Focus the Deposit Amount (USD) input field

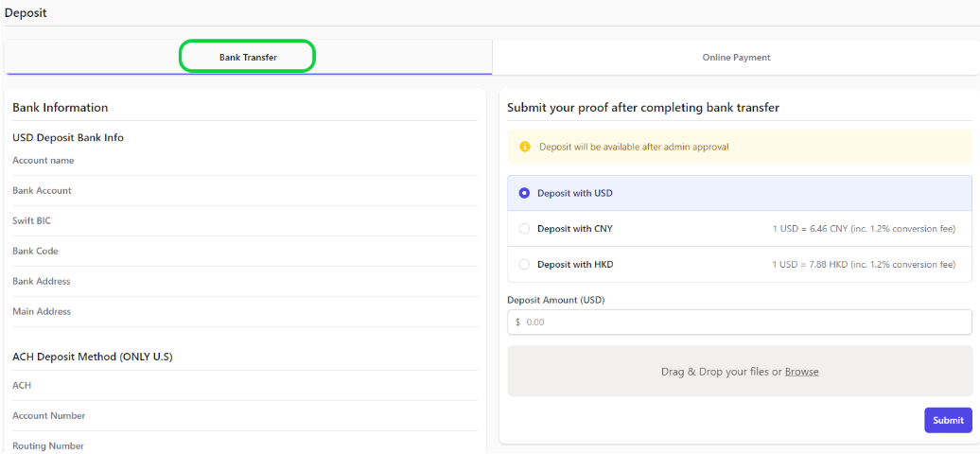[740, 323]
